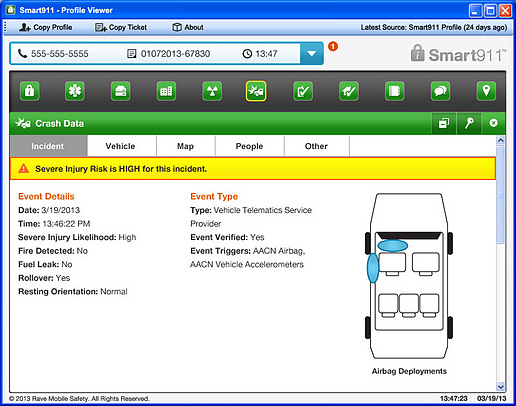The height and width of the screenshot is (406, 516).
Task: Click the scrollbar down arrow
Action: pos(500,387)
